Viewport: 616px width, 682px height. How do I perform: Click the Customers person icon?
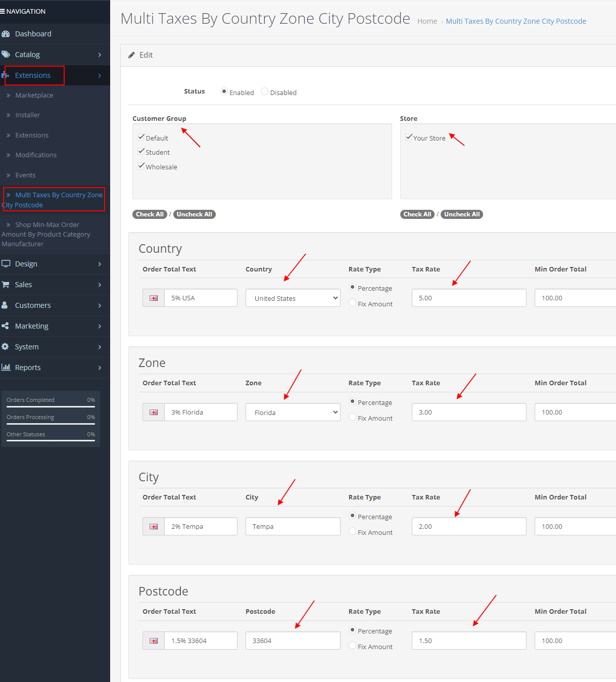coord(5,305)
